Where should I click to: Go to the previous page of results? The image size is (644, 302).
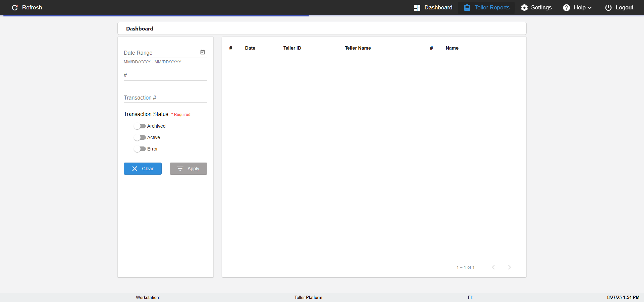[x=493, y=267]
